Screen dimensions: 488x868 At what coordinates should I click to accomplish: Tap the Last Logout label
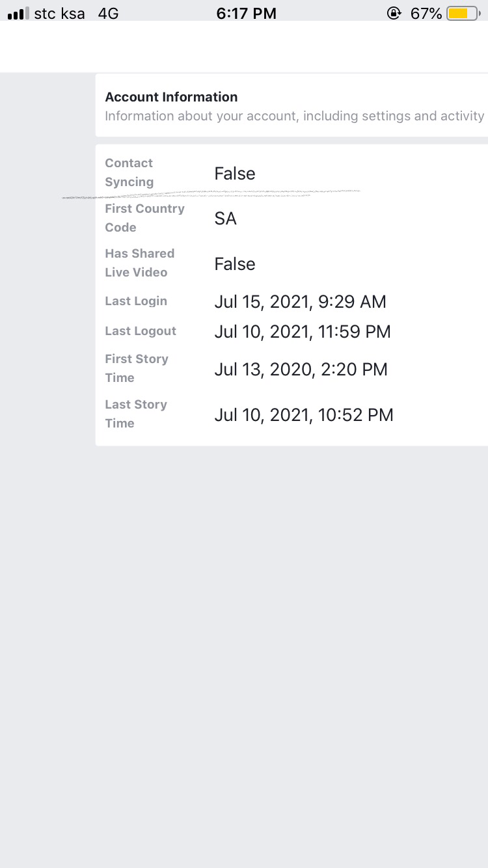click(141, 331)
